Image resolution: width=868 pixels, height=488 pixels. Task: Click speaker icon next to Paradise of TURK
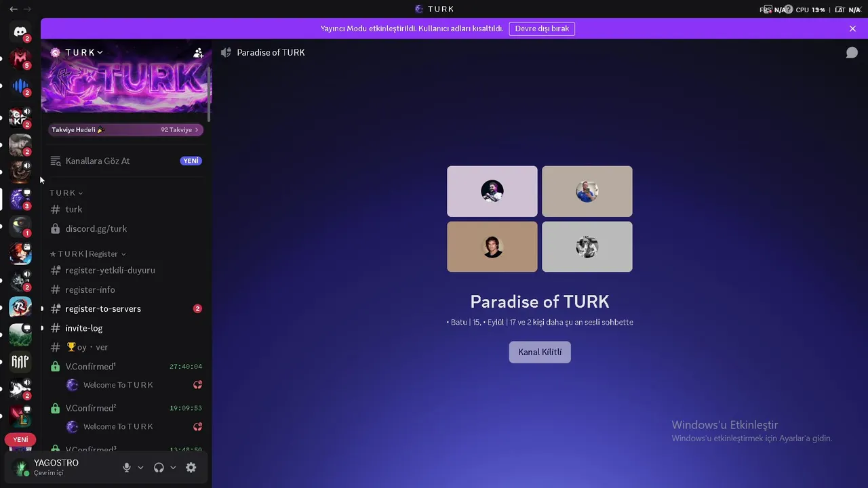226,53
